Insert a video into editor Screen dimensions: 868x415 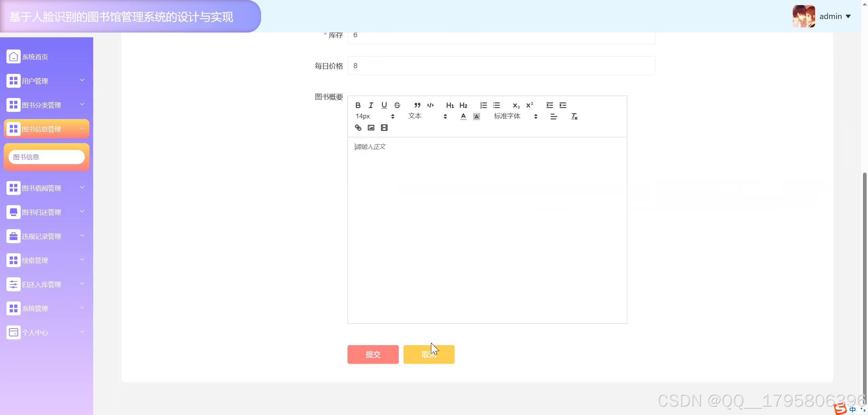pyautogui.click(x=384, y=128)
